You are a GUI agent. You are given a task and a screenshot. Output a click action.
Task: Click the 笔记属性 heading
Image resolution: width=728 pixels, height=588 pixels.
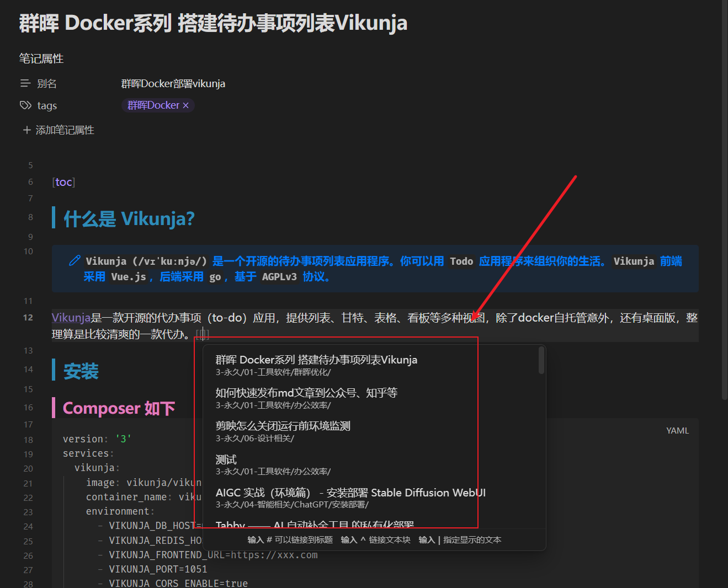[x=41, y=58]
